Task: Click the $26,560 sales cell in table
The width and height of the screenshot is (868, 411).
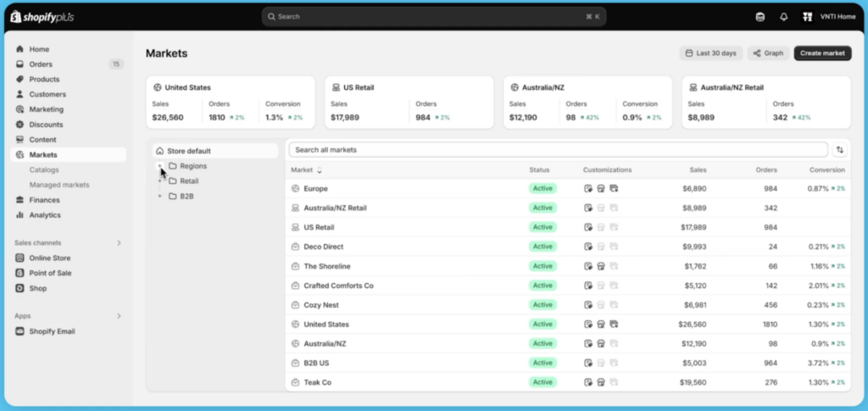Action: click(692, 325)
